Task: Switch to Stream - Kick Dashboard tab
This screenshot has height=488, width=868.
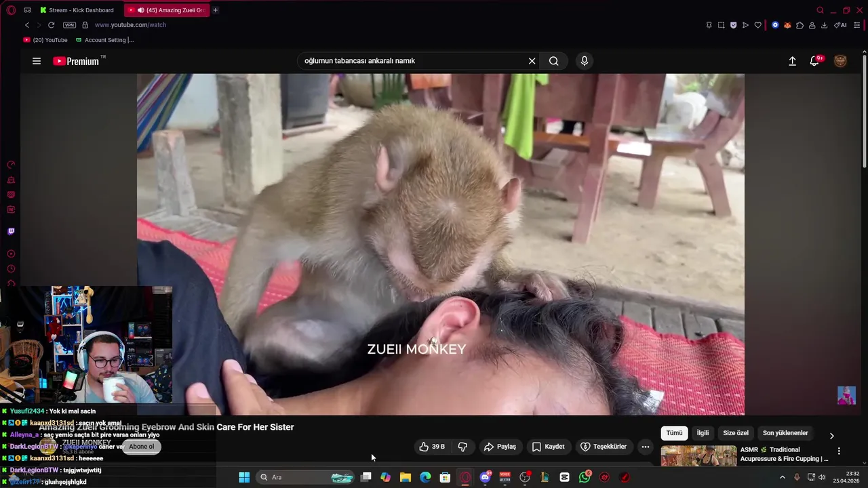Action: [x=80, y=10]
